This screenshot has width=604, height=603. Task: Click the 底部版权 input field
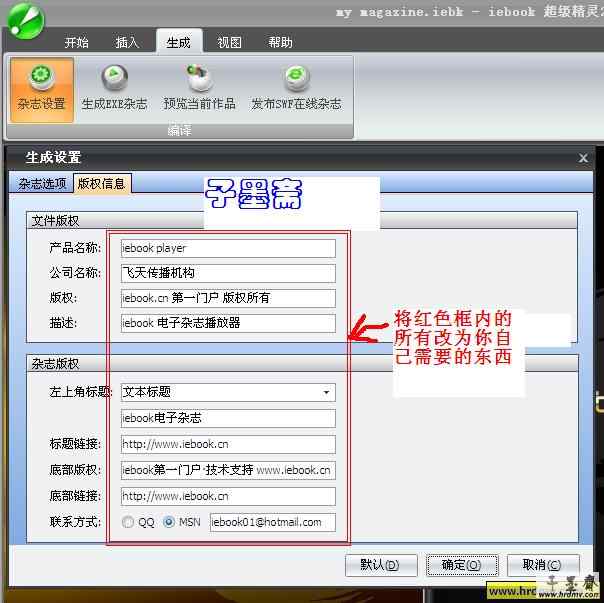(228, 470)
